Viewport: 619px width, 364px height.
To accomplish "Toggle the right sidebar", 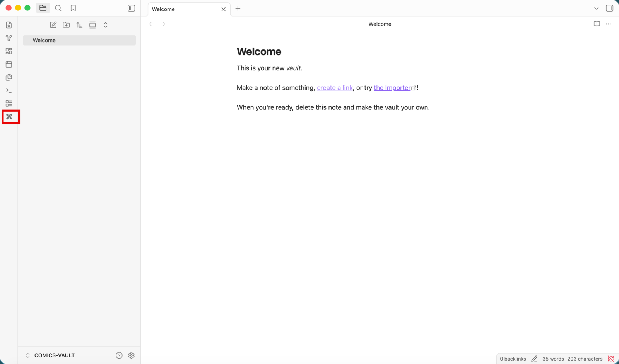I will 610,8.
